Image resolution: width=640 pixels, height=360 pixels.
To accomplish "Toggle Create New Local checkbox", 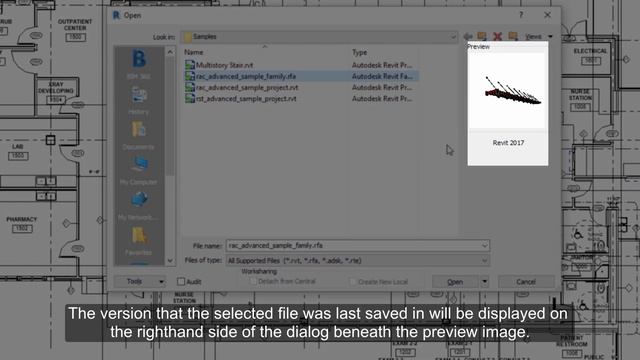I will coord(353,282).
